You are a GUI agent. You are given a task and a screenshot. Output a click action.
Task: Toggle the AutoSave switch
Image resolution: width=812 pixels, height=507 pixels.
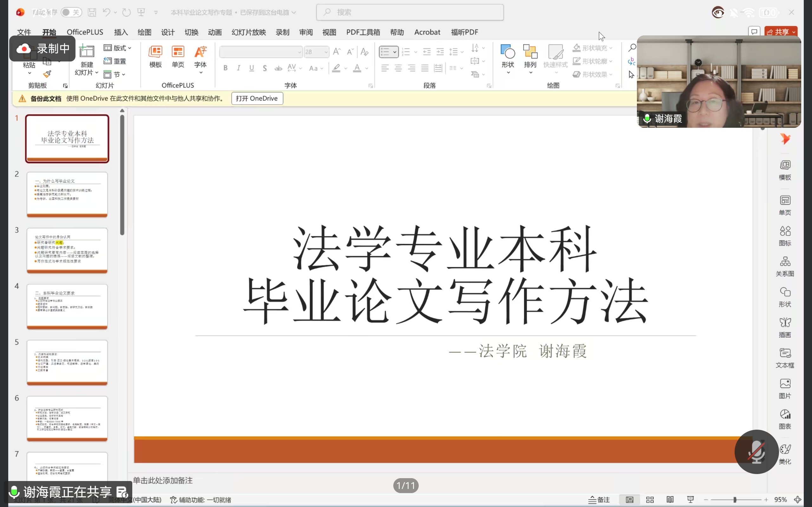(x=71, y=12)
